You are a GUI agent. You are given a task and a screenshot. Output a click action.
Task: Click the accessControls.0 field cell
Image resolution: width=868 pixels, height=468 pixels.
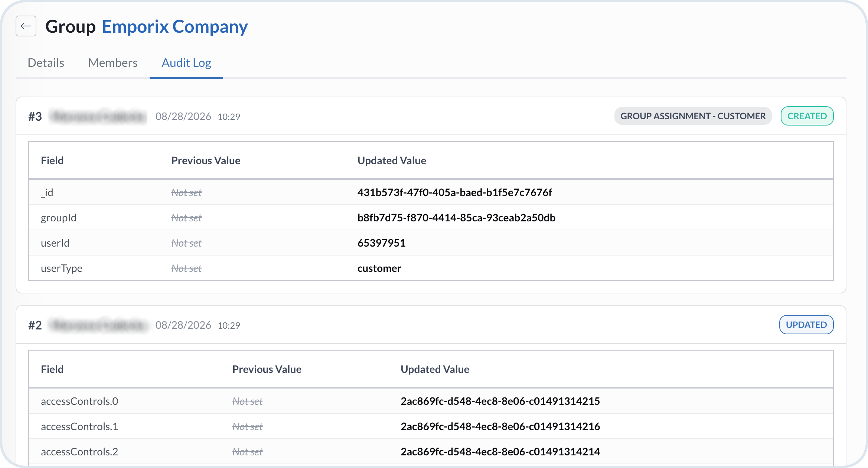coord(79,401)
